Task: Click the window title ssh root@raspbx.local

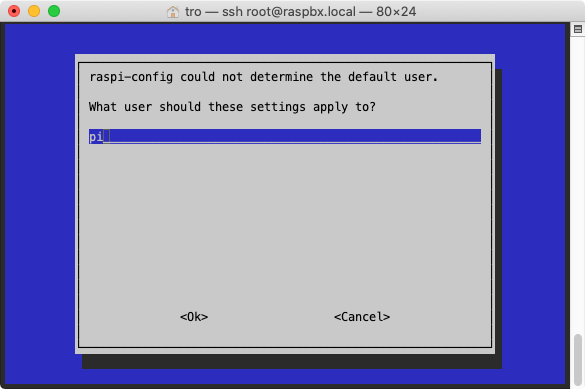Action: click(x=289, y=12)
